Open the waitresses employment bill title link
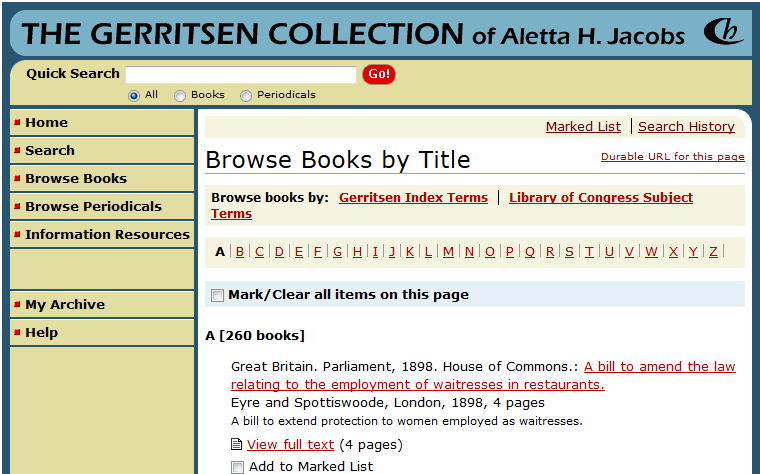 pos(418,385)
